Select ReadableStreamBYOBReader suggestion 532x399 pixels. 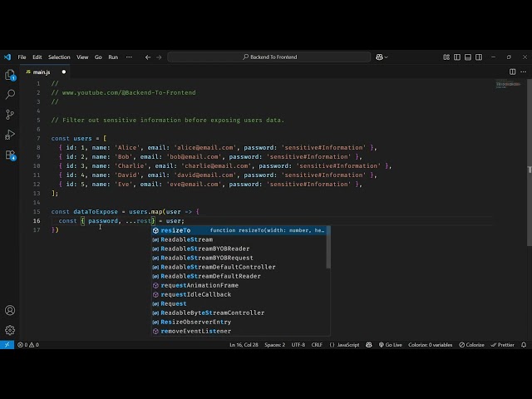(239, 249)
